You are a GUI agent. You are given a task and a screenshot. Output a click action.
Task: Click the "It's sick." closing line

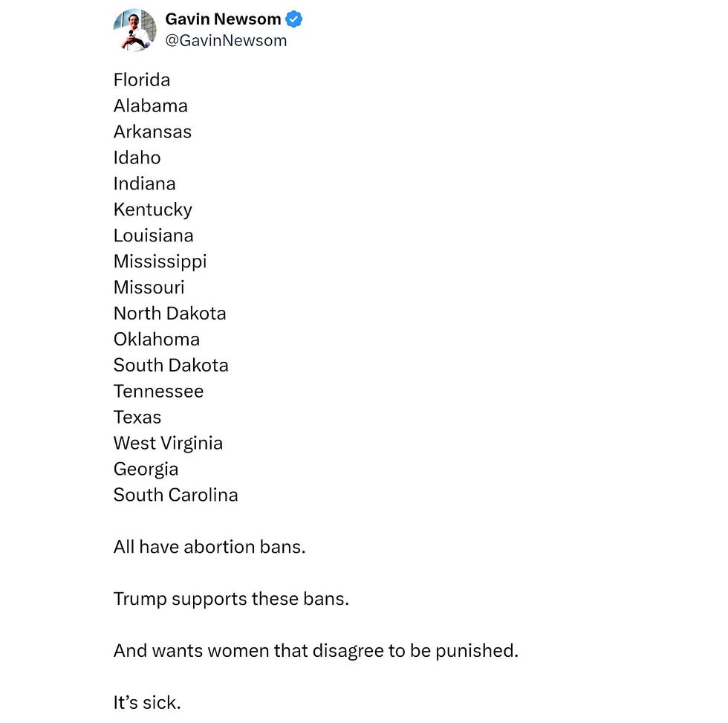tap(147, 702)
